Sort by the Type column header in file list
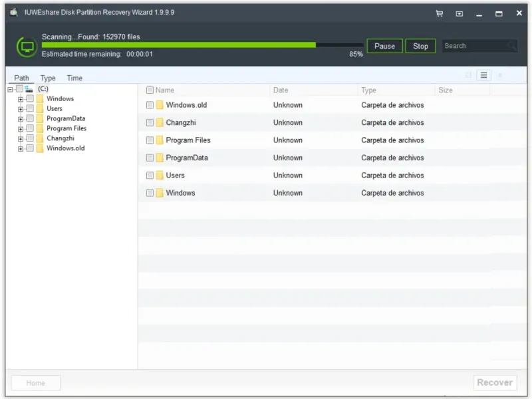Screen dimensions: 532x399 pos(368,90)
